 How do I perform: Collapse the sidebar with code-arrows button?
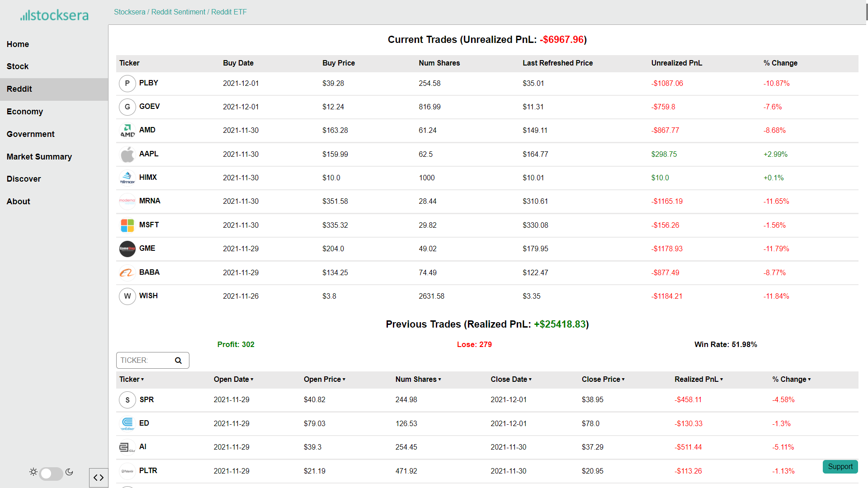click(x=99, y=478)
